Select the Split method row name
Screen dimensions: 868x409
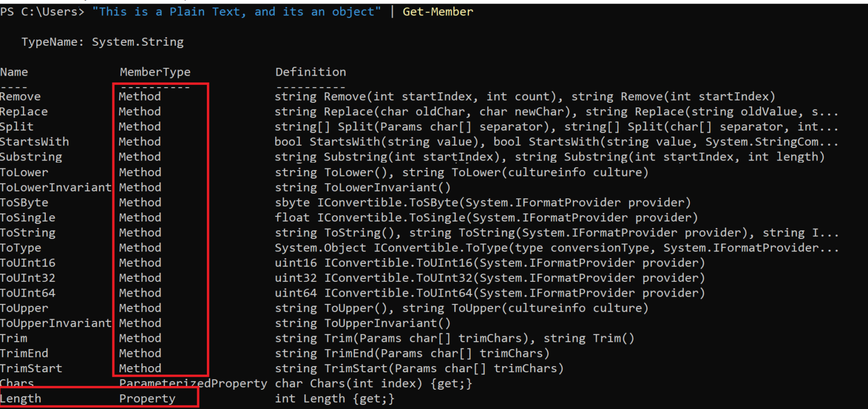coord(17,127)
